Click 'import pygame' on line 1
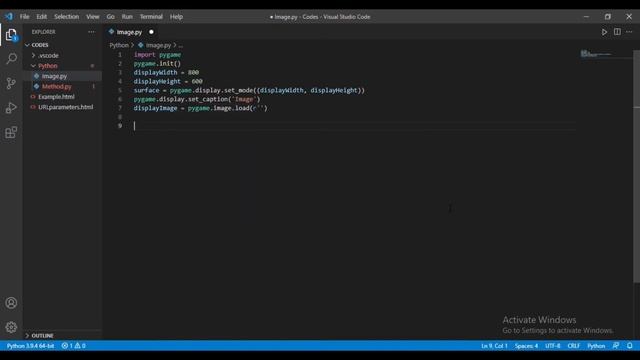Image resolution: width=640 pixels, height=360 pixels. tap(157, 55)
